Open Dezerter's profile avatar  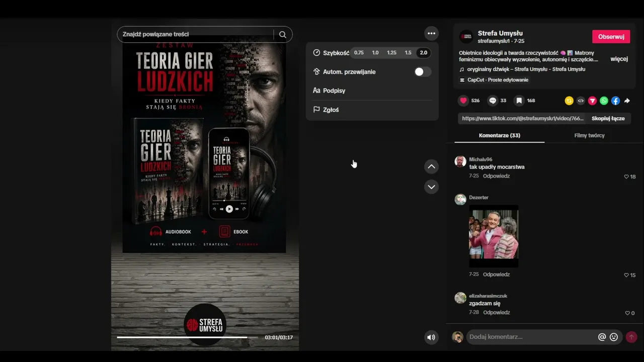pyautogui.click(x=460, y=199)
